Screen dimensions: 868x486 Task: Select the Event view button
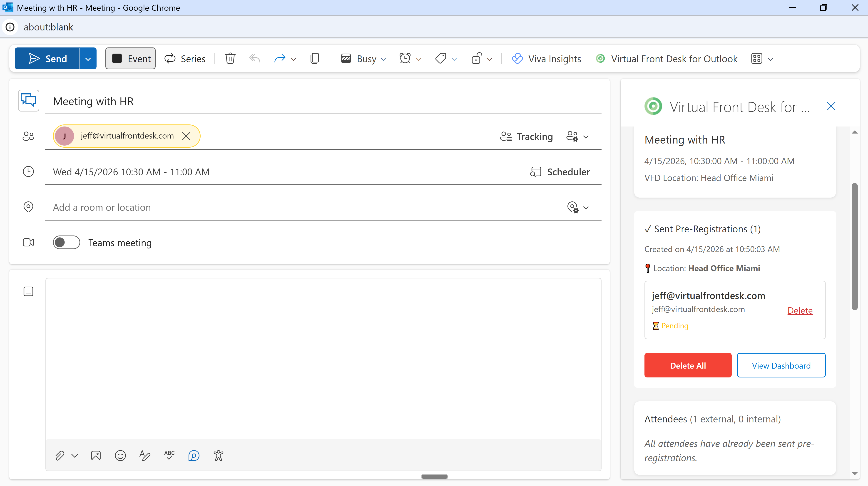pyautogui.click(x=130, y=59)
